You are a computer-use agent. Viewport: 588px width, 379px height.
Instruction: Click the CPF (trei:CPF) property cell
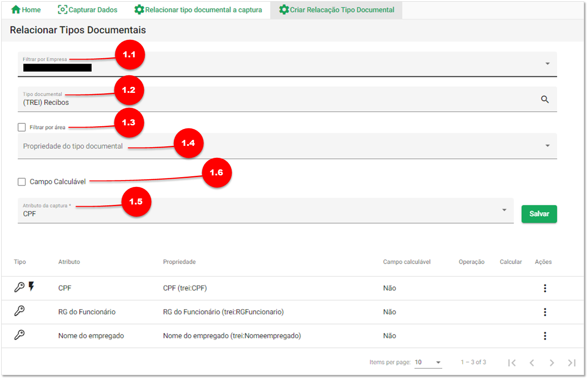click(x=185, y=288)
